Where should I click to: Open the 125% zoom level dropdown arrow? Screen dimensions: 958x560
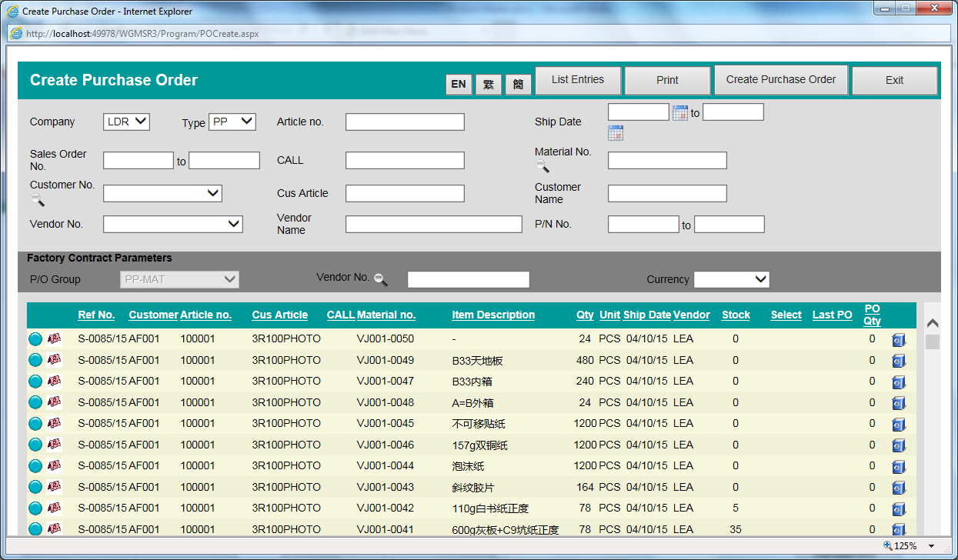coord(932,546)
